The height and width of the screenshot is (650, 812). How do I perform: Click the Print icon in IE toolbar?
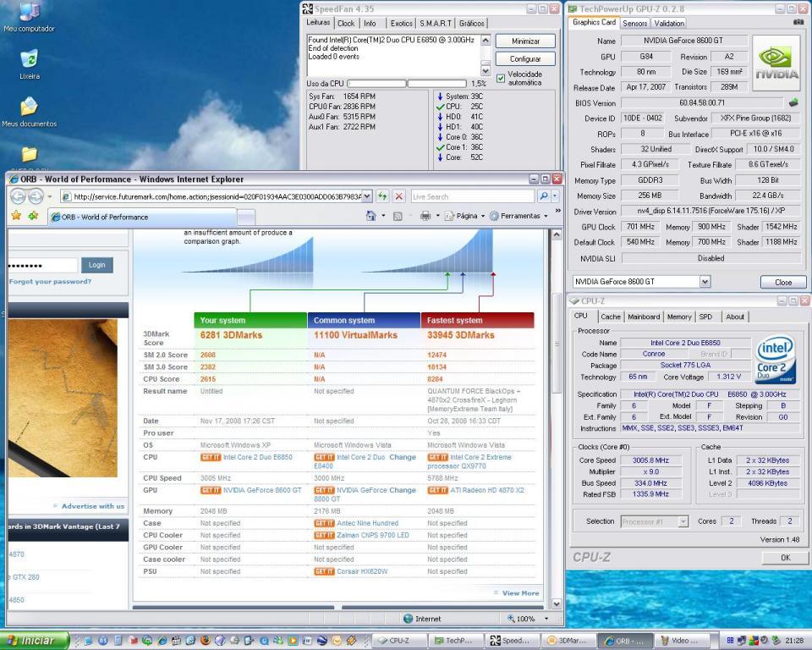point(425,216)
